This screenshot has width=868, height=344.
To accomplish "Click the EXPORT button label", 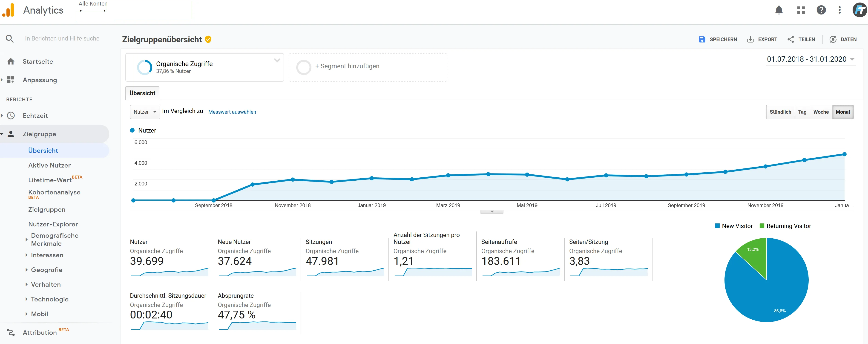I will coord(767,39).
